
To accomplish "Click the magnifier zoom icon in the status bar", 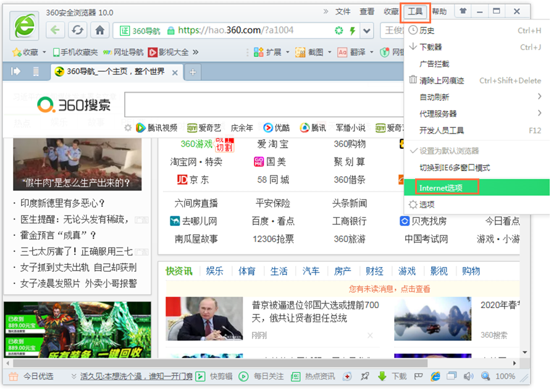I will point(485,376).
